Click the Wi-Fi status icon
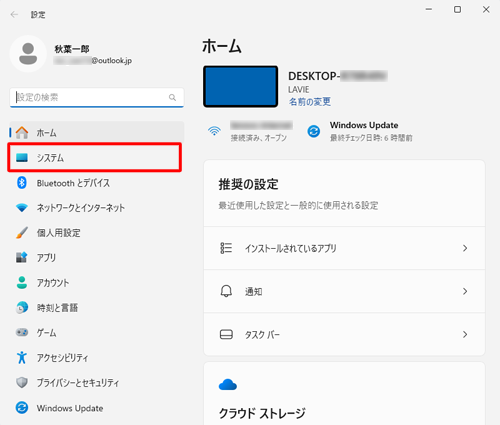This screenshot has width=500, height=425. click(214, 131)
